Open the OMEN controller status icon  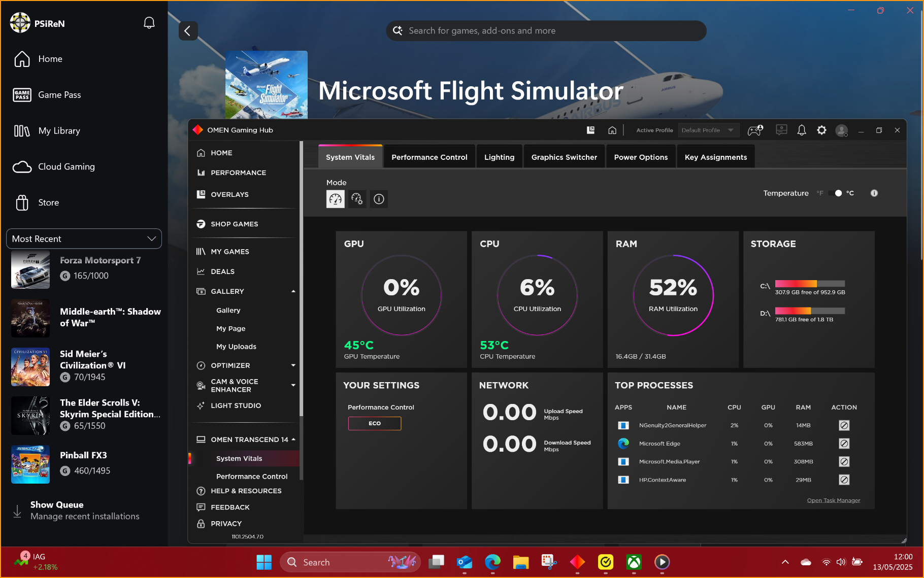(x=755, y=130)
